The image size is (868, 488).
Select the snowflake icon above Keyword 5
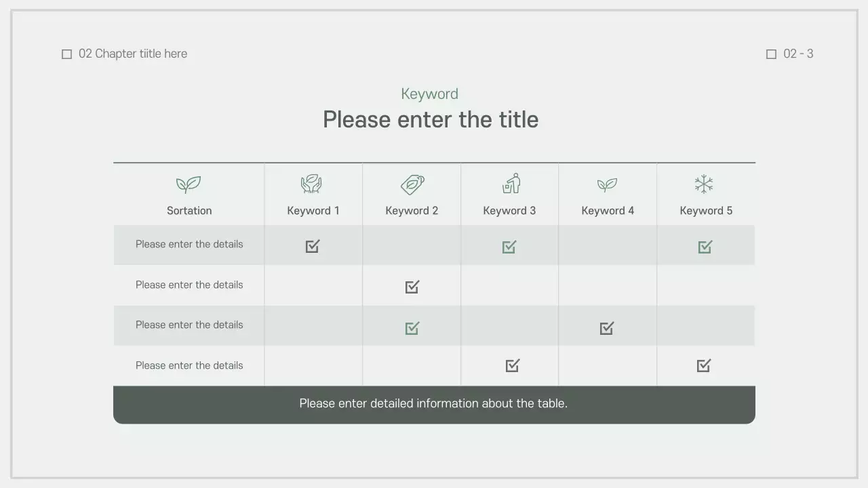[x=704, y=184]
